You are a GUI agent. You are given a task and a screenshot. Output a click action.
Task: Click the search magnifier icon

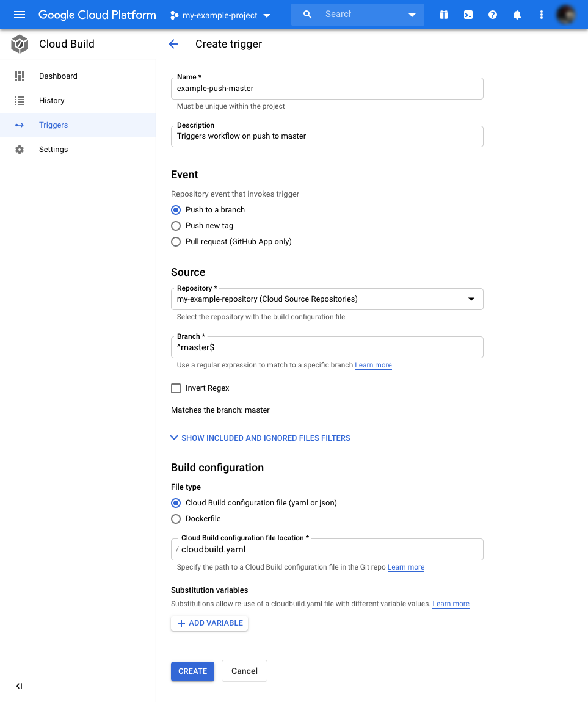[x=307, y=14]
